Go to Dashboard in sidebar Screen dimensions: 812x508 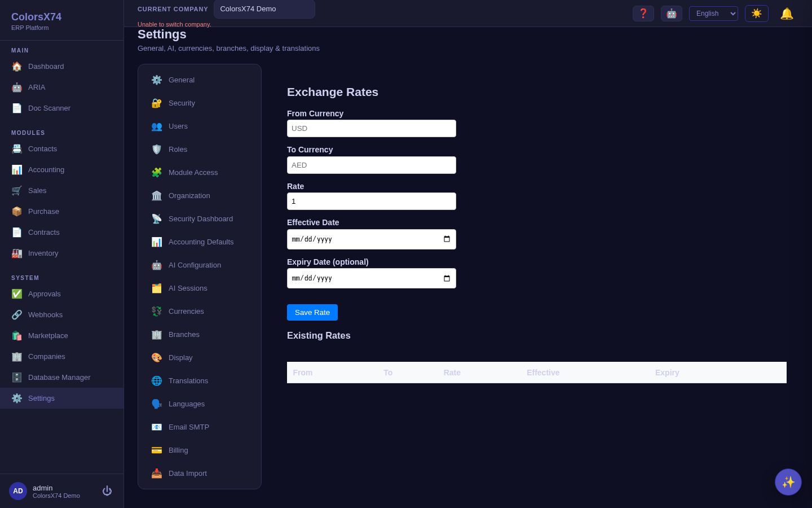(x=61, y=67)
